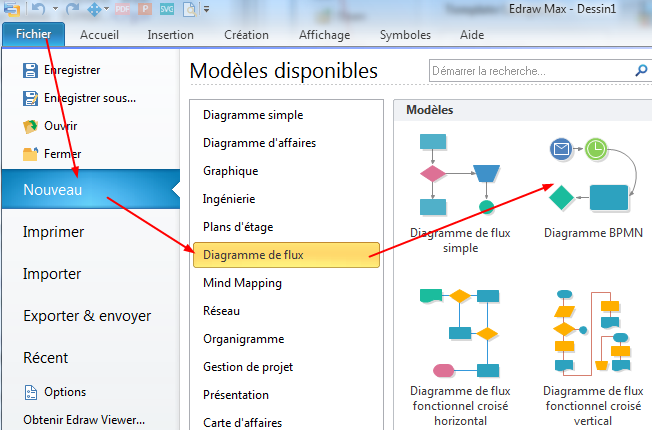Redo the last action
Viewport: 652px width, 430px height.
(72, 8)
